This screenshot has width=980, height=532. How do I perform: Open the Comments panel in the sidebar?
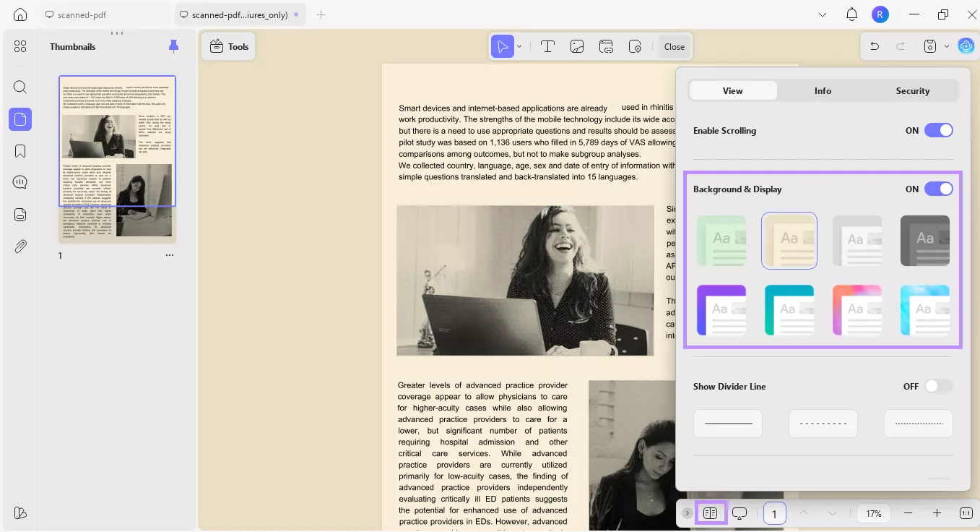point(20,181)
